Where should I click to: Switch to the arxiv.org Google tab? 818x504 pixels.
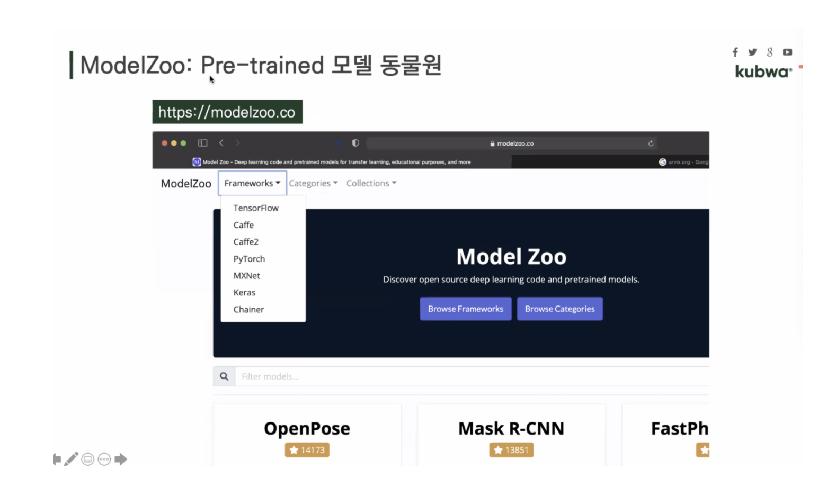tap(683, 162)
